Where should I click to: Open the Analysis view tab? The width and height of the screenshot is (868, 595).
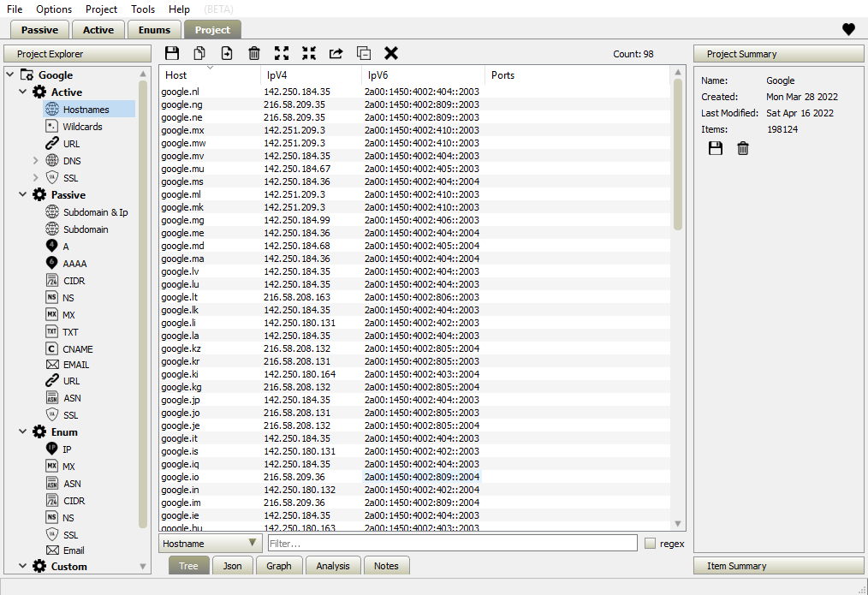tap(333, 566)
